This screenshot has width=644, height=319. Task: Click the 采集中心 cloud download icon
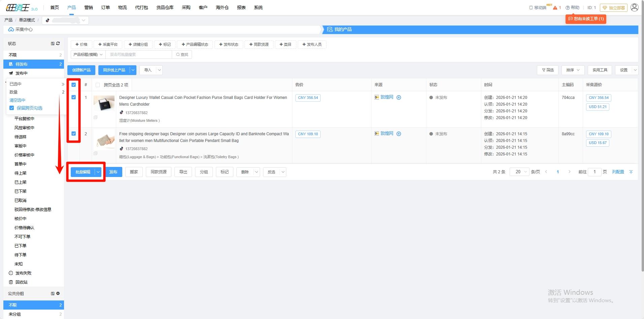[11, 30]
